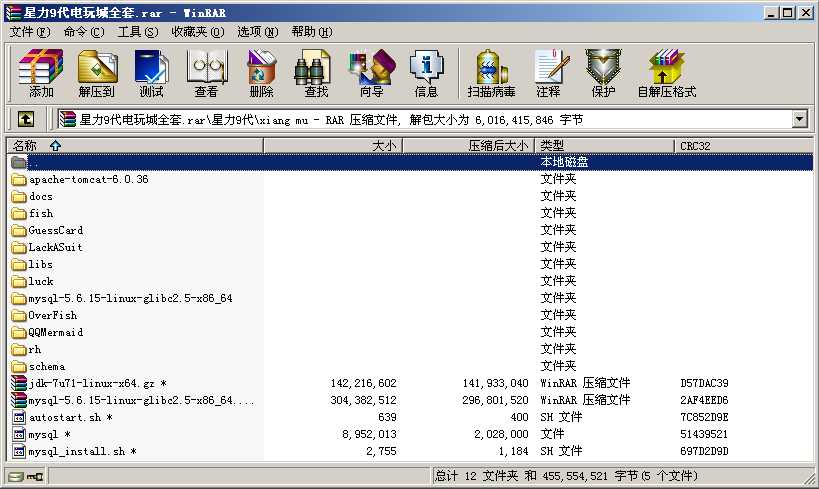Sort by 压缩后大小 column header
The image size is (819, 489).
pos(469,146)
